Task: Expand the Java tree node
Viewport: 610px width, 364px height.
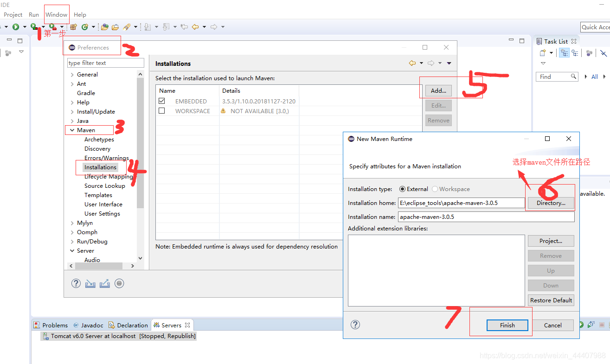Action: tap(72, 121)
